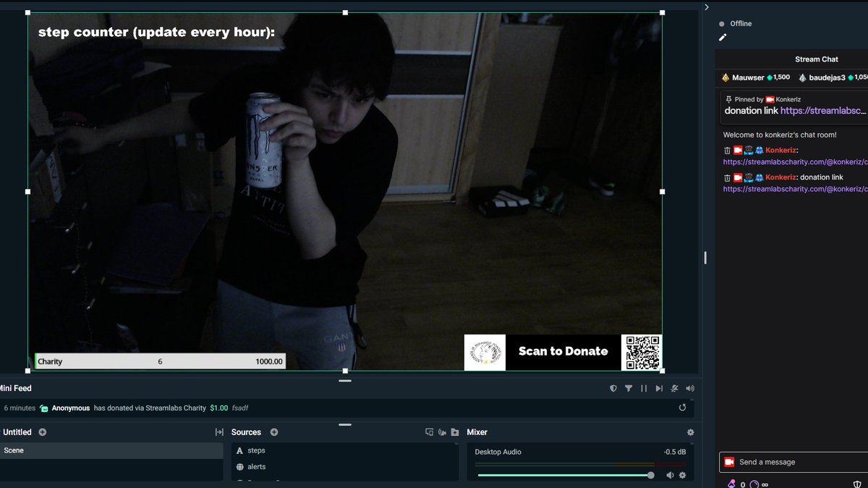The height and width of the screenshot is (488, 868).
Task: Click the top-center resize handle of the preview selection
Action: pos(345,12)
